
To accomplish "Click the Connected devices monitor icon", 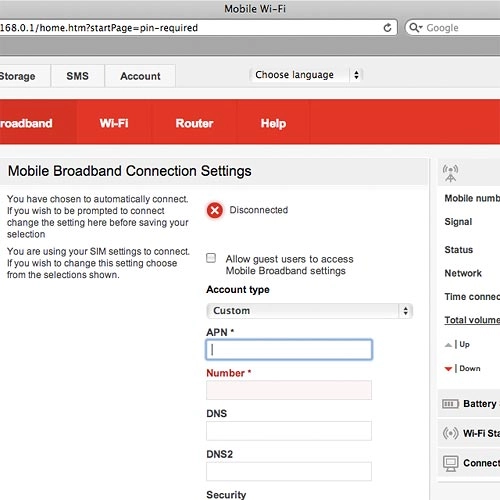I will tap(451, 463).
